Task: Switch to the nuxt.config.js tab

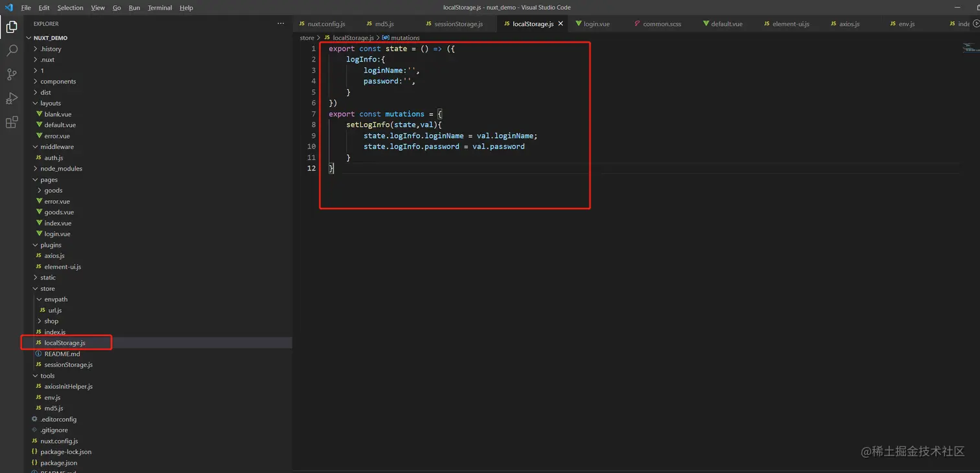Action: click(325, 24)
